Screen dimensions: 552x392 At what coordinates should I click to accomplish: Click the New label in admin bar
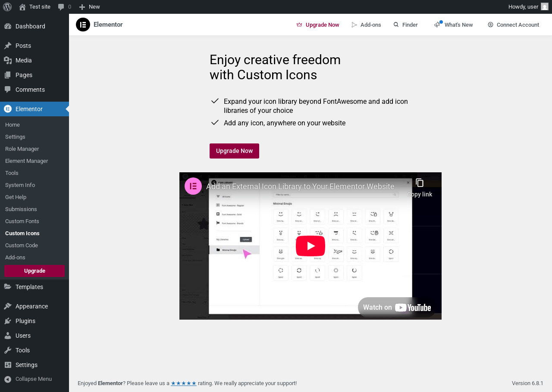tap(94, 7)
